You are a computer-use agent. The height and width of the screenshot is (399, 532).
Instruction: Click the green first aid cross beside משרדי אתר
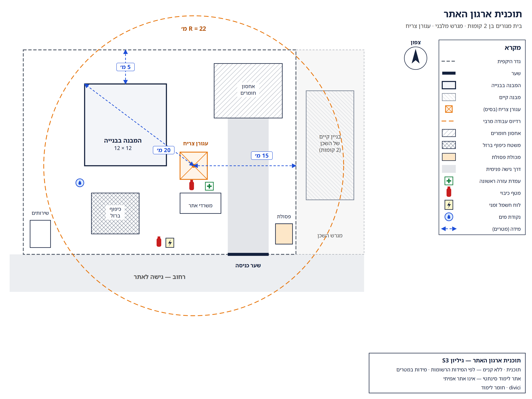(x=209, y=186)
